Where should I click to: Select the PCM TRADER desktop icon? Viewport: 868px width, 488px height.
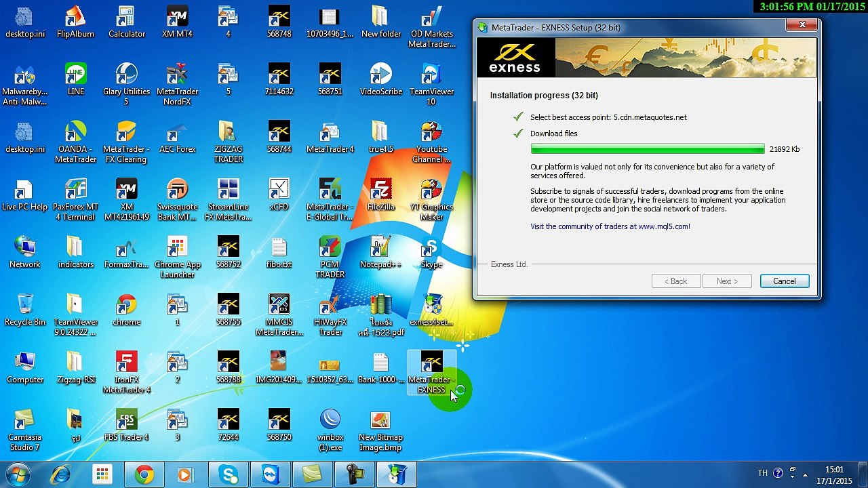coord(330,258)
